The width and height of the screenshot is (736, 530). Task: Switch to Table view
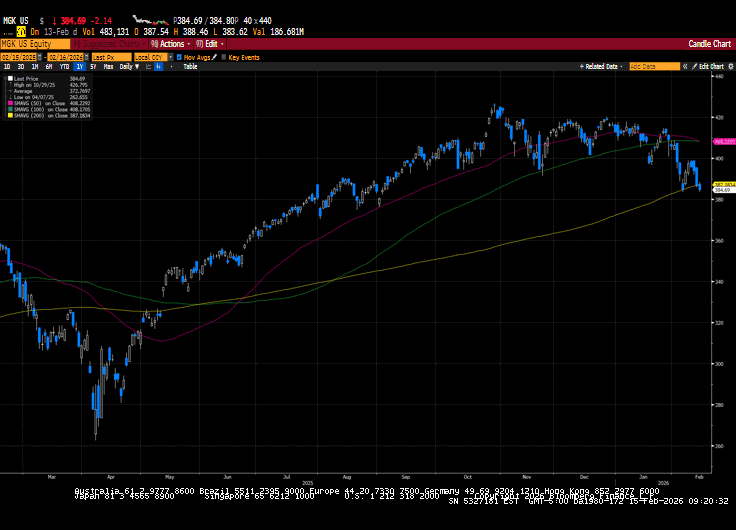pyautogui.click(x=190, y=66)
